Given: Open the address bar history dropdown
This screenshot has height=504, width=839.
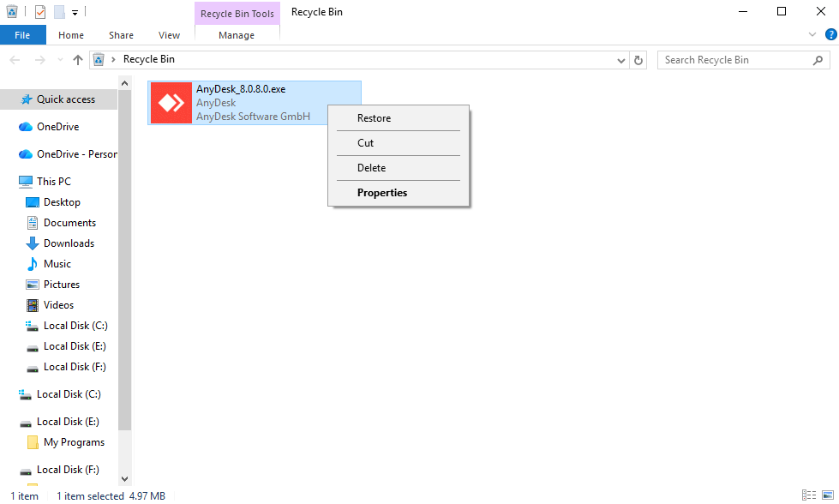Looking at the screenshot, I should pyautogui.click(x=620, y=61).
